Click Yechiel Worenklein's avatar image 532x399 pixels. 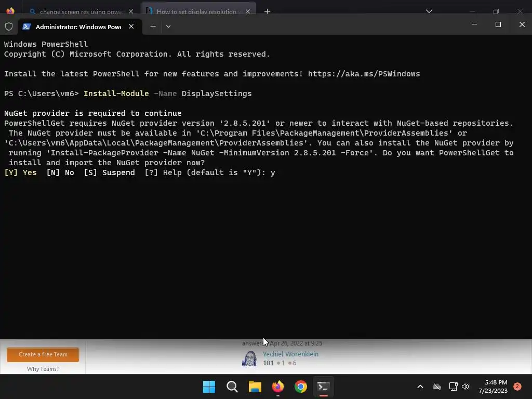coord(249,358)
